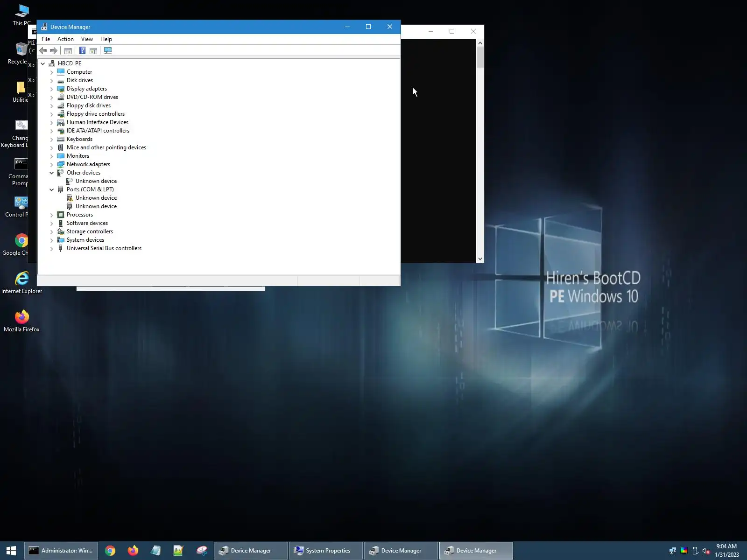Click the scrollbar thumb in command window
The height and width of the screenshot is (560, 747).
pos(480,57)
